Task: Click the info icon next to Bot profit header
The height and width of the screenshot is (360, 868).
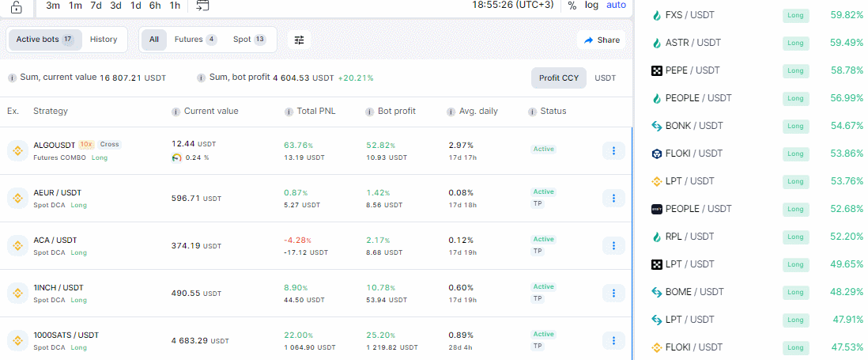Action: [370, 112]
